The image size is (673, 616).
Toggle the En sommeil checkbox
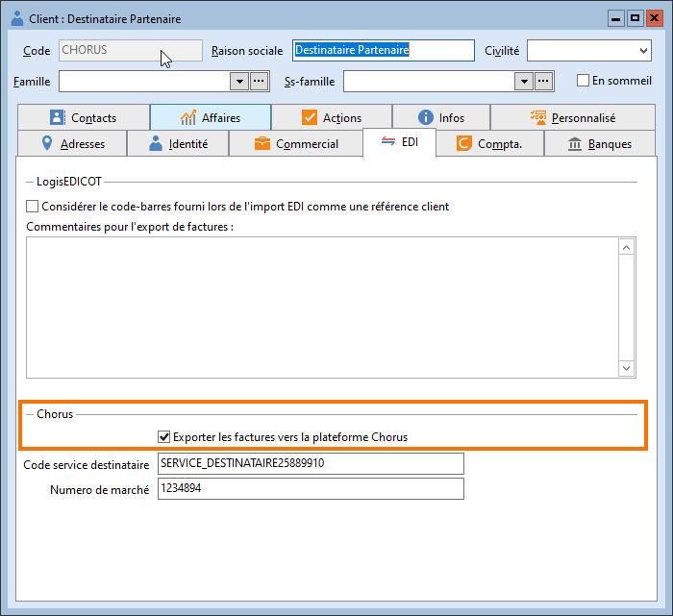(583, 80)
